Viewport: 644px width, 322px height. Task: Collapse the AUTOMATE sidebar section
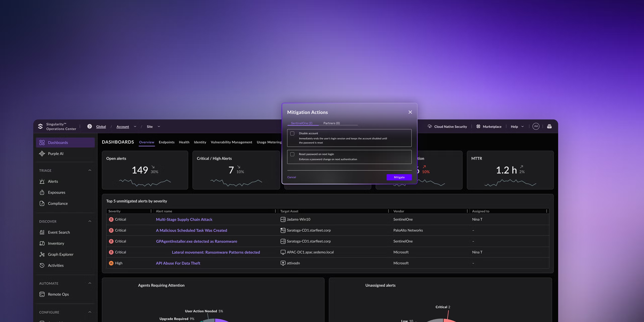click(x=90, y=283)
